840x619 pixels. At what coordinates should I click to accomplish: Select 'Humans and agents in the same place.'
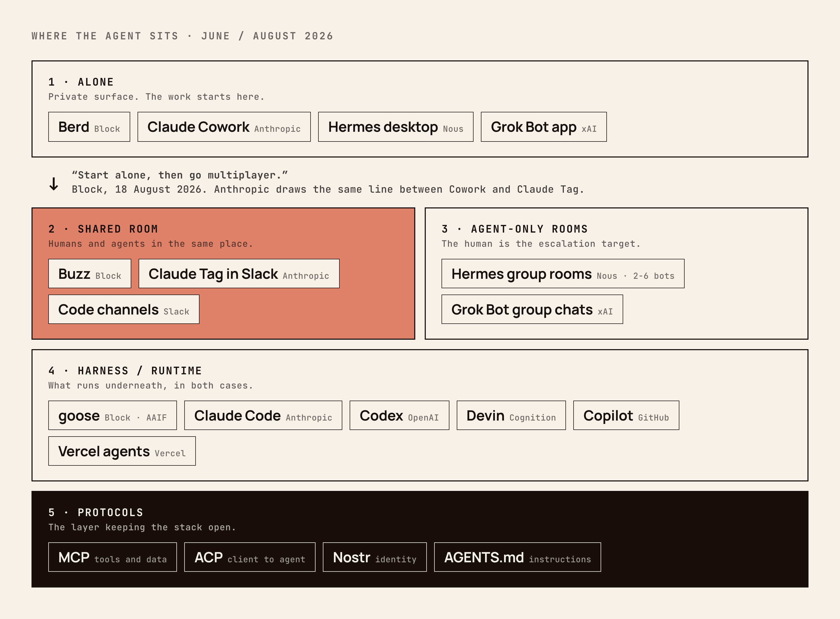pos(151,244)
